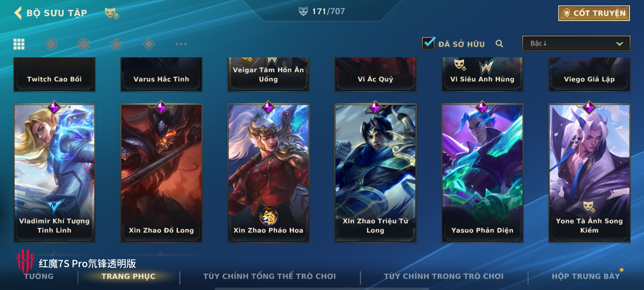Uncheck the Đã Sở Hữu checkbox
The height and width of the screenshot is (290, 644).
428,43
